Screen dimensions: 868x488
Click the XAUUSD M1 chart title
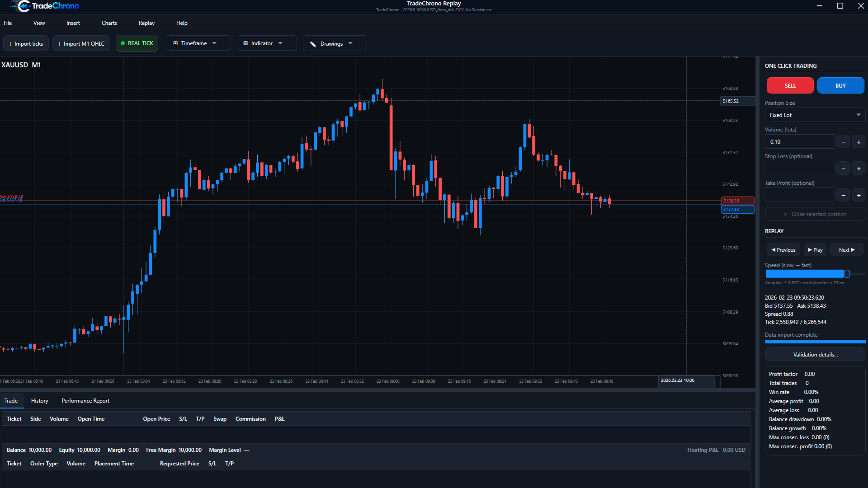pyautogui.click(x=21, y=65)
